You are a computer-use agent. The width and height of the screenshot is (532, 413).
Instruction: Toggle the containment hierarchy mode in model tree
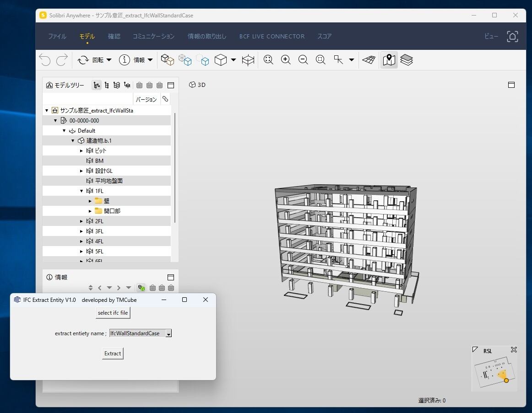pyautogui.click(x=97, y=85)
